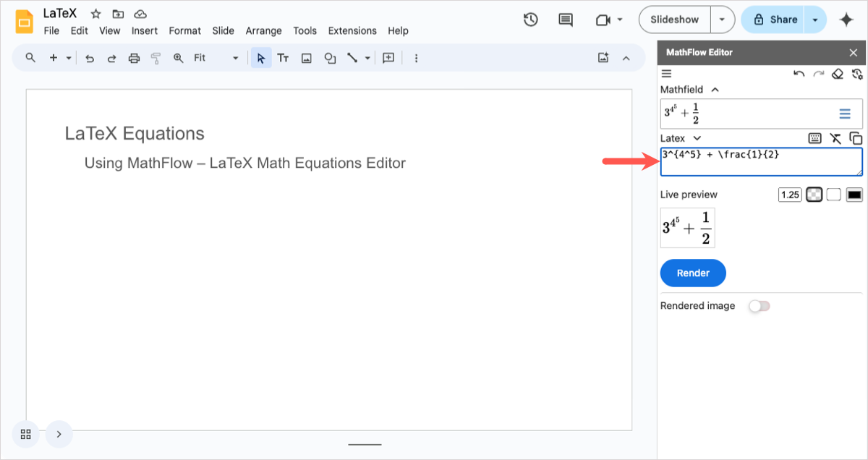Click in the LaTeX code text area
Image resolution: width=868 pixels, height=460 pixels.
[762, 162]
